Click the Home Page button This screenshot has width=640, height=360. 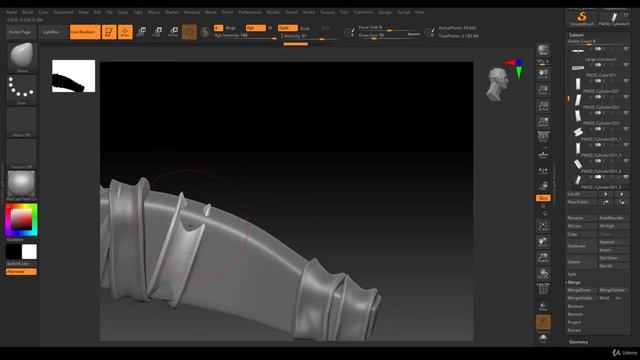(x=20, y=32)
